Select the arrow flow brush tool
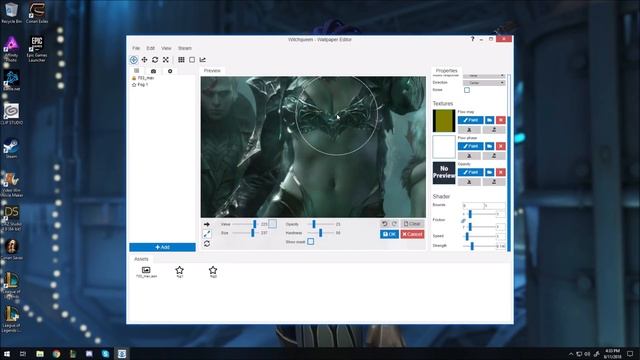The image size is (640, 360). pyautogui.click(x=207, y=224)
